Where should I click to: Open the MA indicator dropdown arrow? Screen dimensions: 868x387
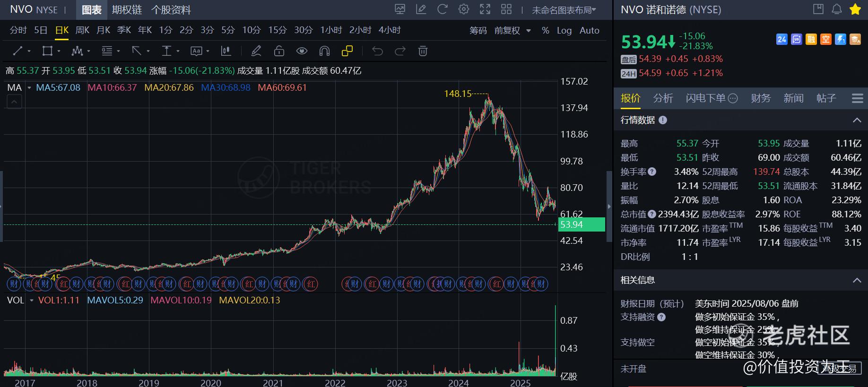coord(29,88)
